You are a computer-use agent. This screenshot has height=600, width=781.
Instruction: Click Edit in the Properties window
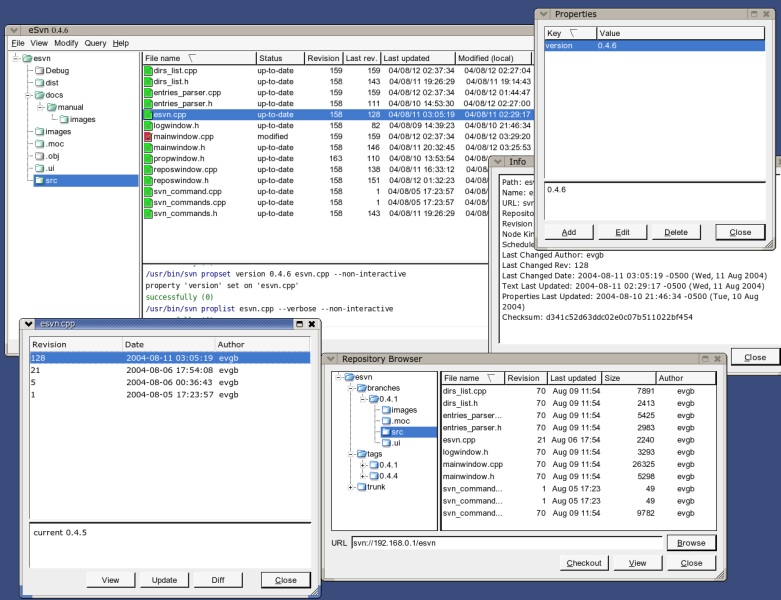point(622,232)
